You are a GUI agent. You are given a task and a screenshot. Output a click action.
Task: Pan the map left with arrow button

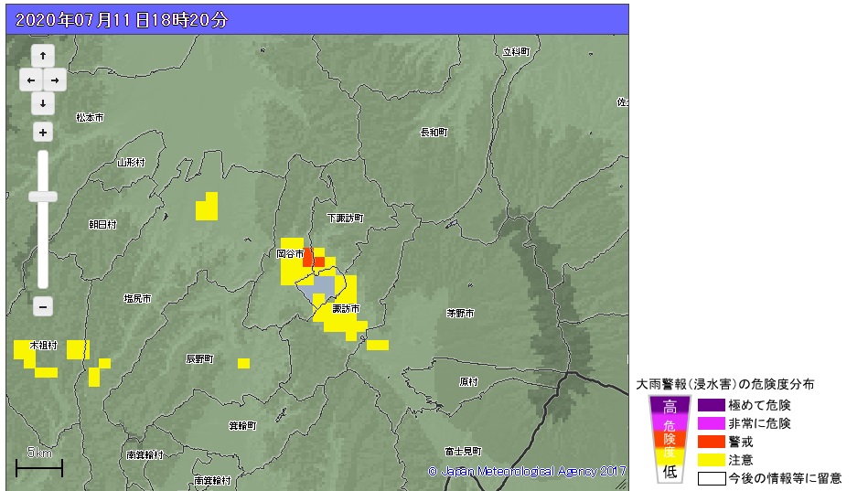(31, 80)
